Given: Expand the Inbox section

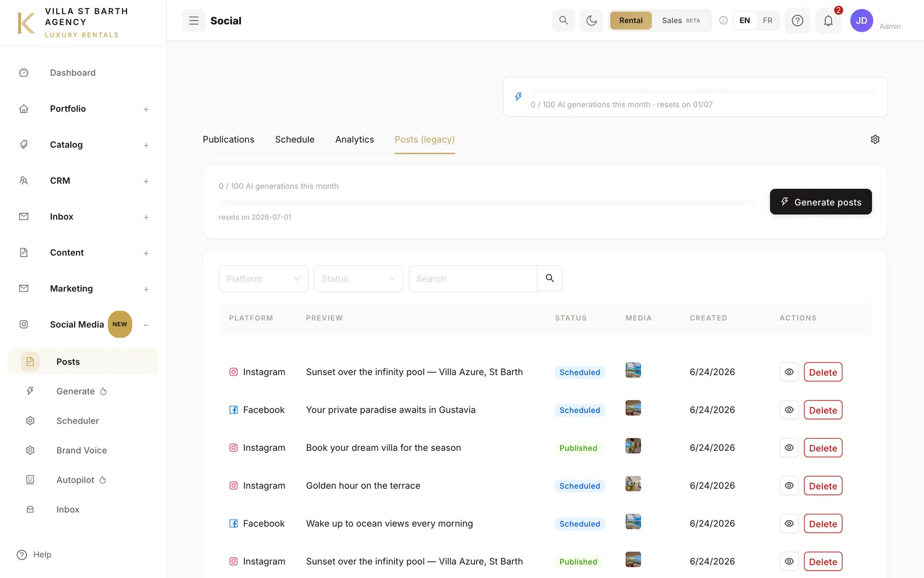Looking at the screenshot, I should coord(146,217).
